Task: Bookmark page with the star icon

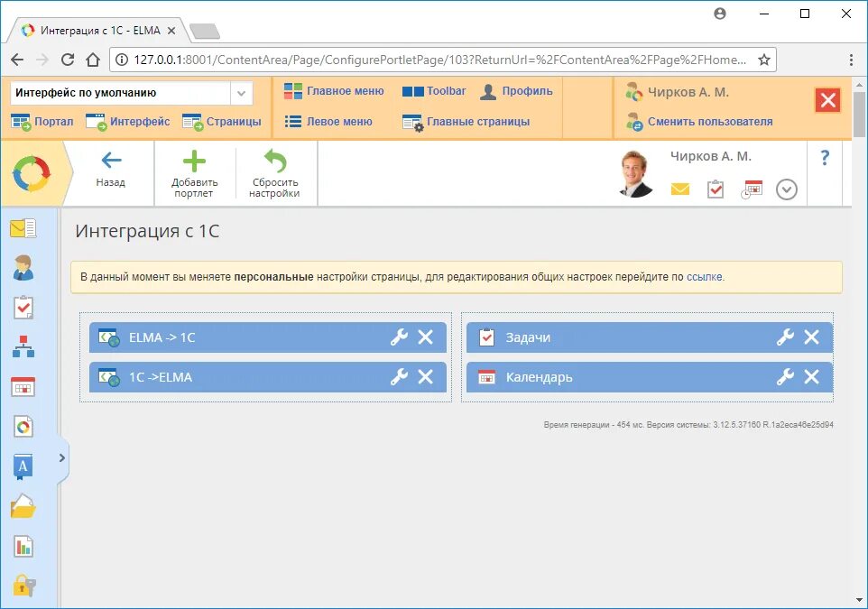Action: coord(764,60)
